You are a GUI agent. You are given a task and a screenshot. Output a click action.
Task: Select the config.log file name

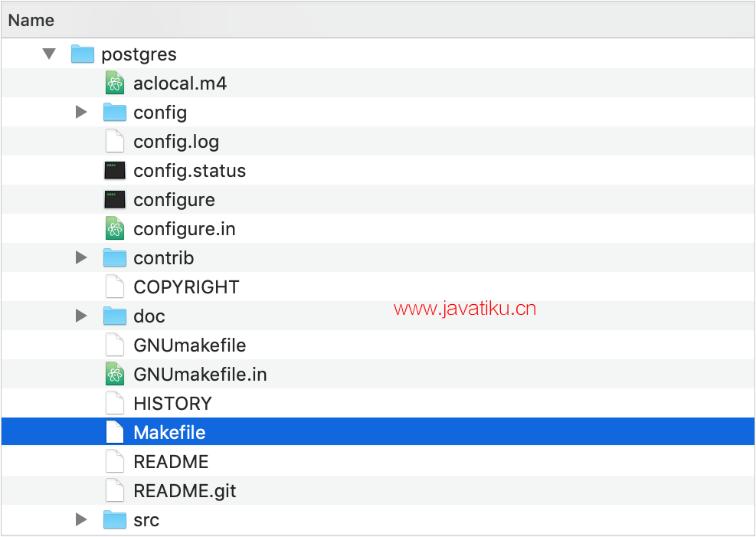[x=176, y=142]
